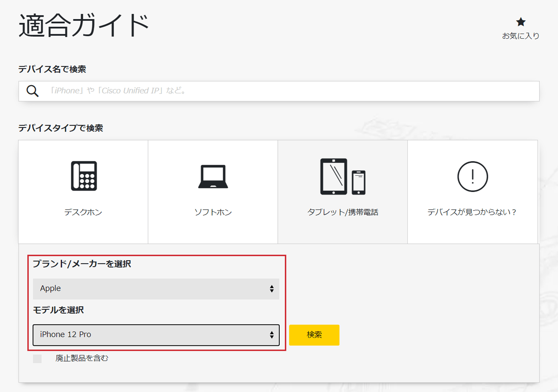The image size is (558, 392).
Task: Click the search magnifier icon
Action: pos(32,91)
